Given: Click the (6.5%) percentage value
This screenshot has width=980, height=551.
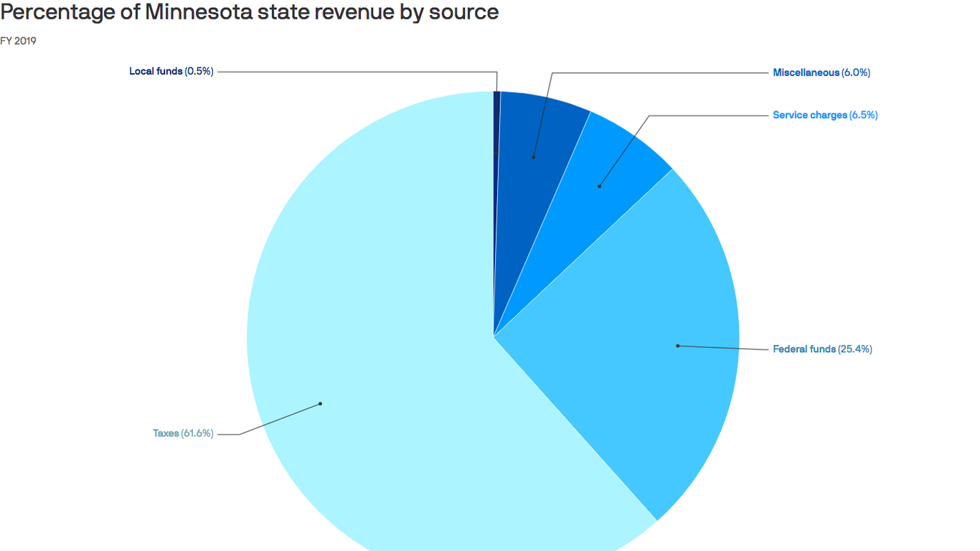Looking at the screenshot, I should click(x=862, y=115).
